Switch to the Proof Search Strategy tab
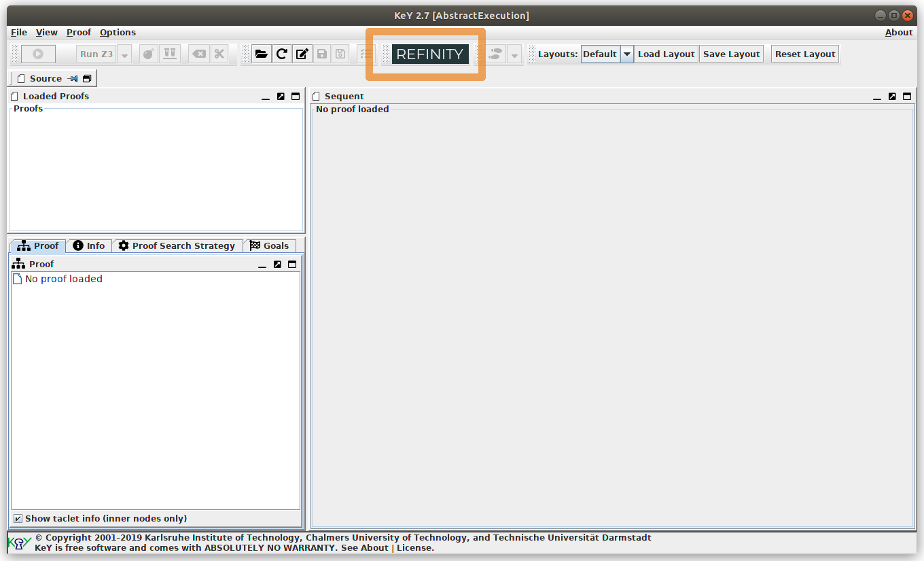Screen dimensions: 924x561 pos(177,246)
